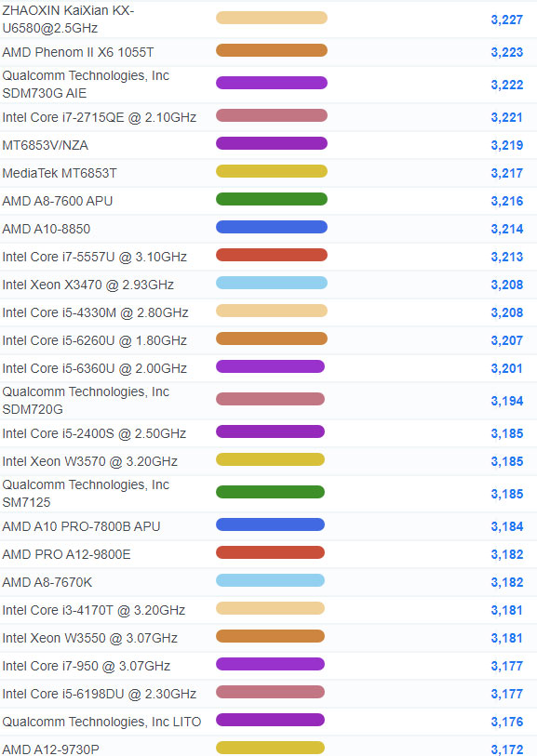Click the yellow bar for MediaTek MT6853T

pos(272,171)
